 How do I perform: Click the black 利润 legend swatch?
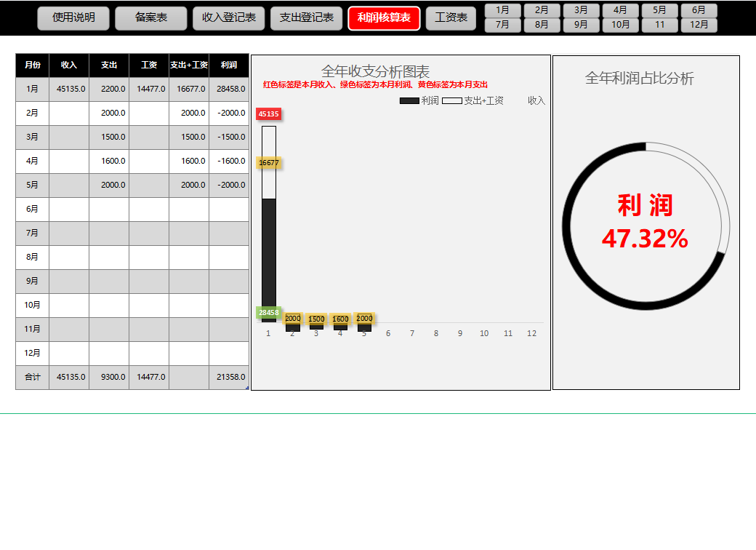coord(409,101)
